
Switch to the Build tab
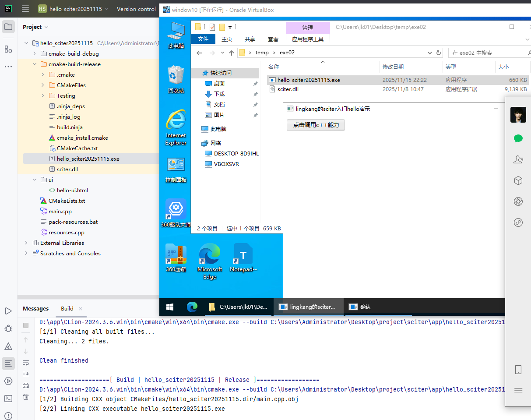67,309
